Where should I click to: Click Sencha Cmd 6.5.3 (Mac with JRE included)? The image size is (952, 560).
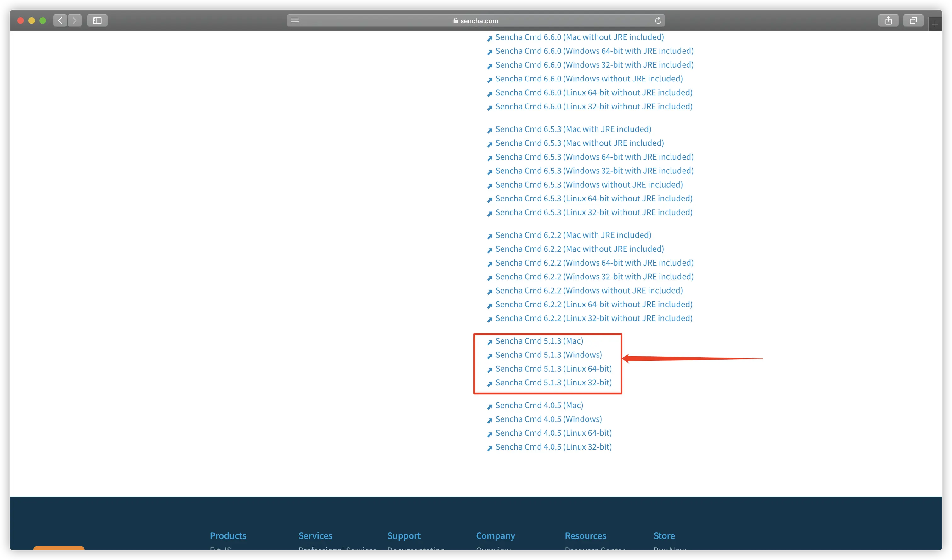(x=573, y=129)
